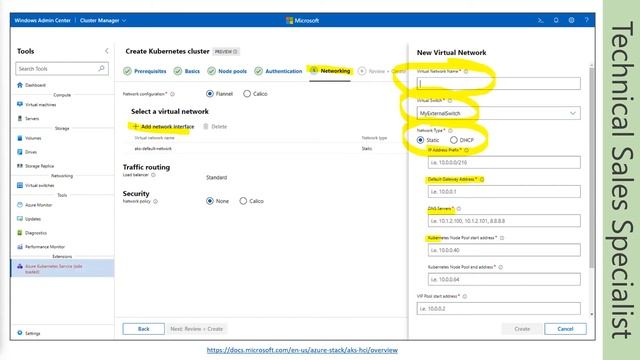Screen dimensions: 640x360
Task: Click search magnifier in Search Tools
Action: coord(101,68)
